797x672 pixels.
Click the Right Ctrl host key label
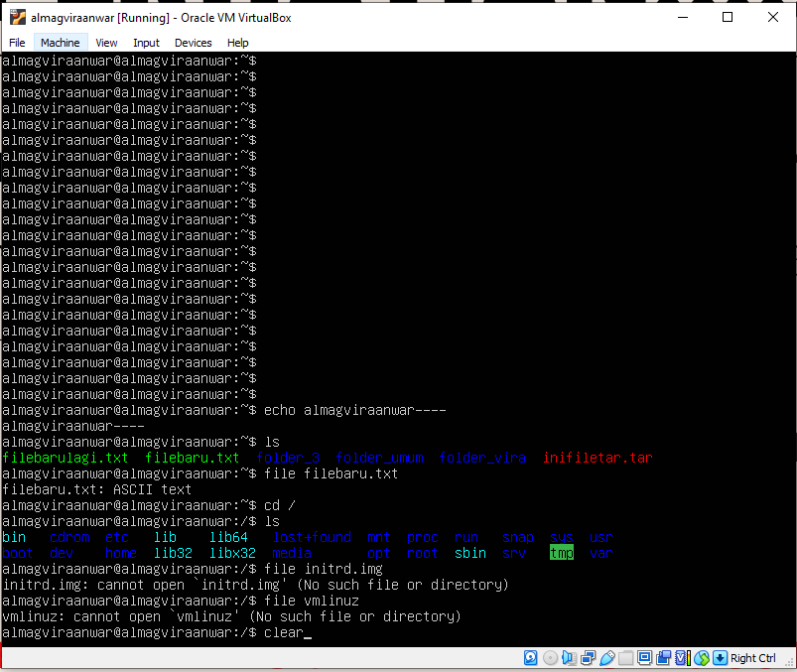point(752,658)
